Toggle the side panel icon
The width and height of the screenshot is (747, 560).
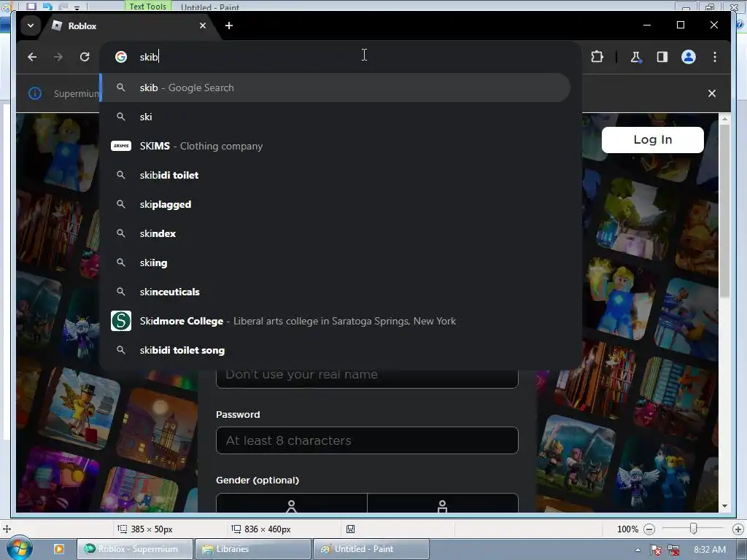coord(662,57)
